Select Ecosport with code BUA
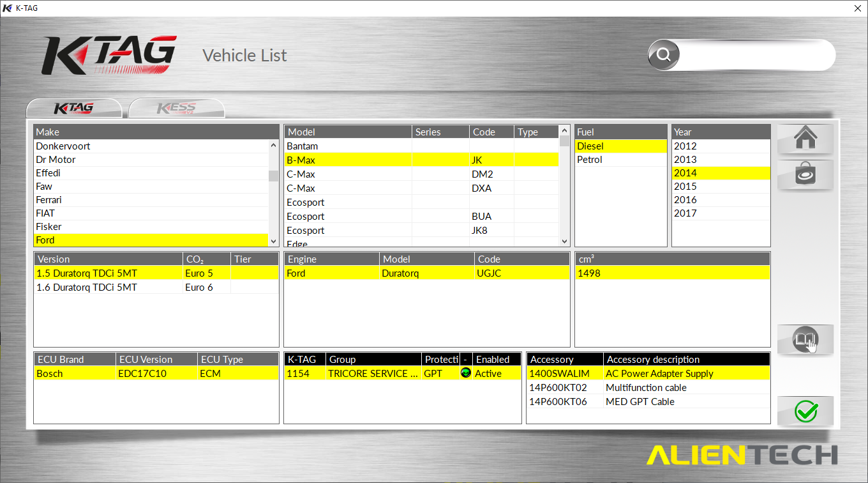Viewport: 868px width, 483px height. 421,216
